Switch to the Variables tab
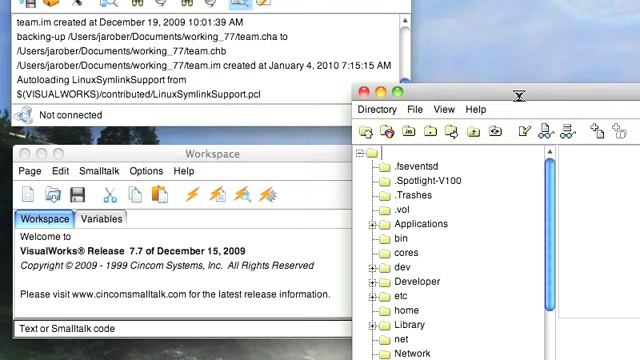 [101, 219]
